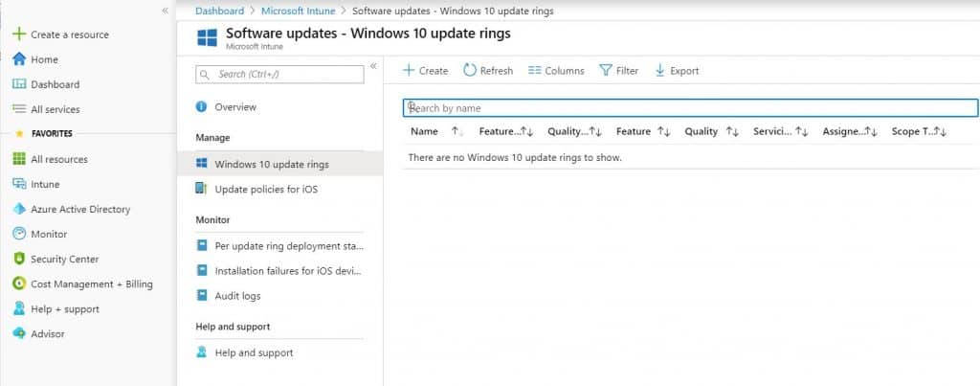The image size is (980, 386).
Task: Go to Microsoft Intune breadcrumb link
Action: tap(299, 11)
